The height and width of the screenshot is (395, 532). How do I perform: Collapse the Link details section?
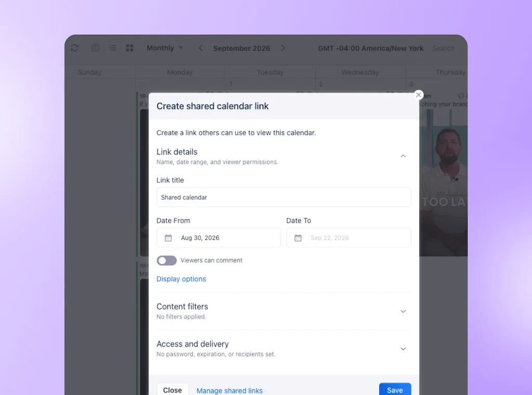[x=403, y=156]
